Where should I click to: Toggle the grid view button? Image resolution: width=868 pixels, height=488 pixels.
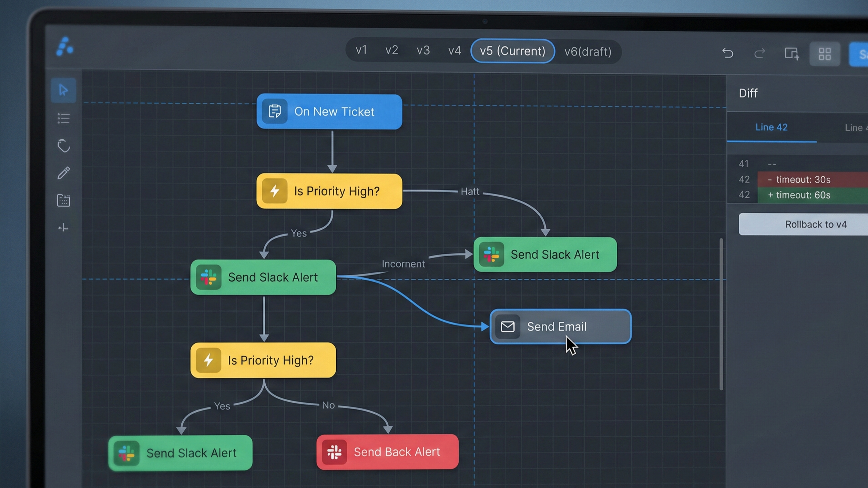825,54
